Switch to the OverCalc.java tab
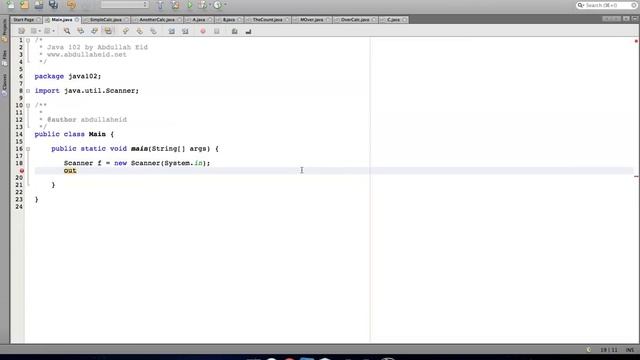The image size is (640, 360). [355, 20]
